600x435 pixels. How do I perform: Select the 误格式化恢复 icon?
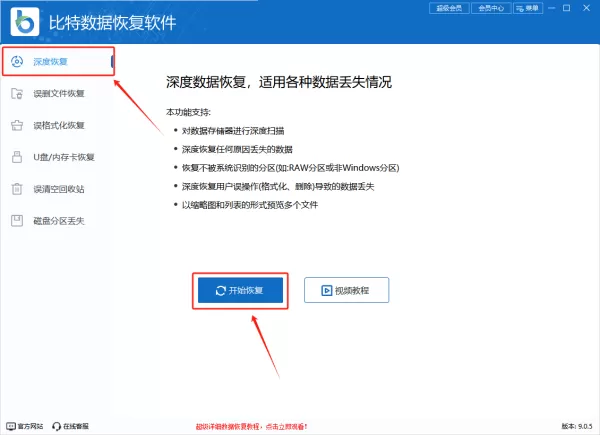coord(17,125)
